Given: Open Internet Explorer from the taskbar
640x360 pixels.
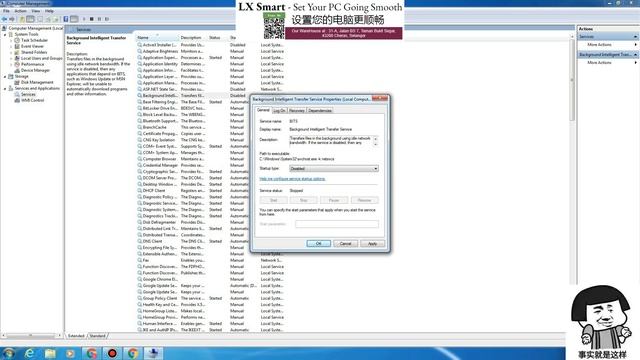Looking at the screenshot, I should coord(29,353).
